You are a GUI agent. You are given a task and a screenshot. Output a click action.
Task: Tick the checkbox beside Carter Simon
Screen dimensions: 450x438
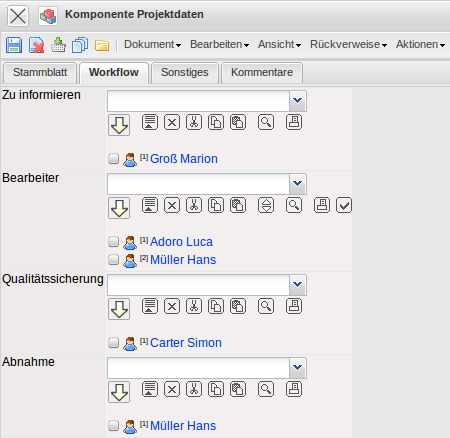pos(113,342)
